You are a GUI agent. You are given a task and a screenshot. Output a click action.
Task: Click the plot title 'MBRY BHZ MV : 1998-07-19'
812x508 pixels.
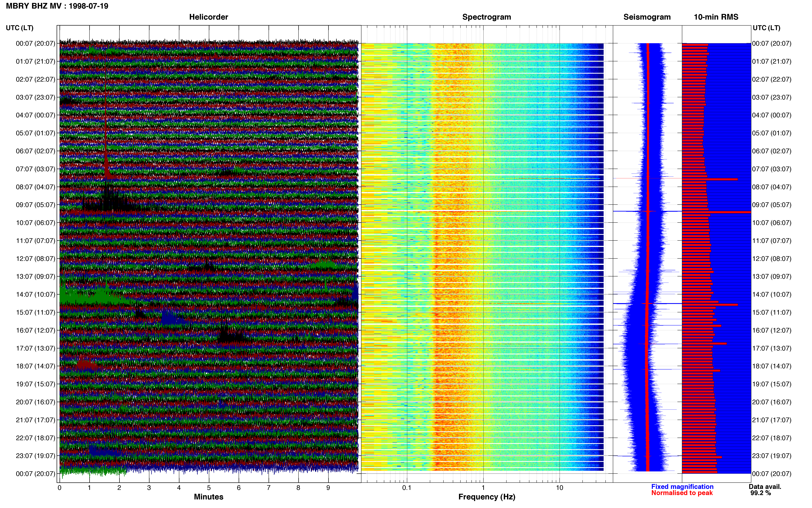click(x=57, y=6)
